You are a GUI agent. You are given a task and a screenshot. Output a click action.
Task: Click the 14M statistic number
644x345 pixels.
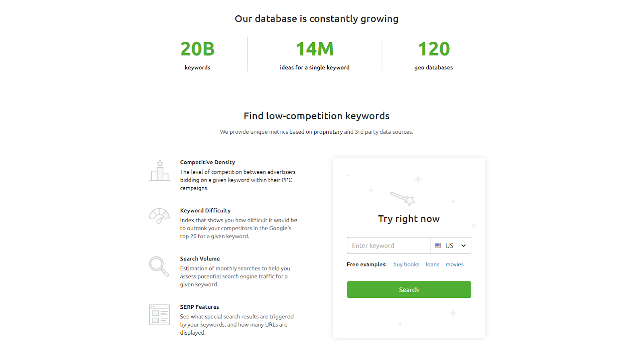(315, 49)
